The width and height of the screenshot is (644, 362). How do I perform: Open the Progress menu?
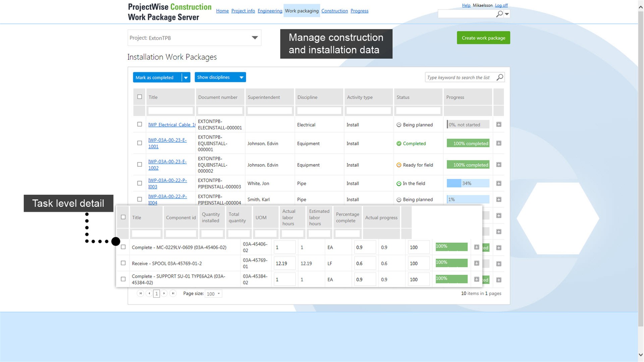(360, 11)
